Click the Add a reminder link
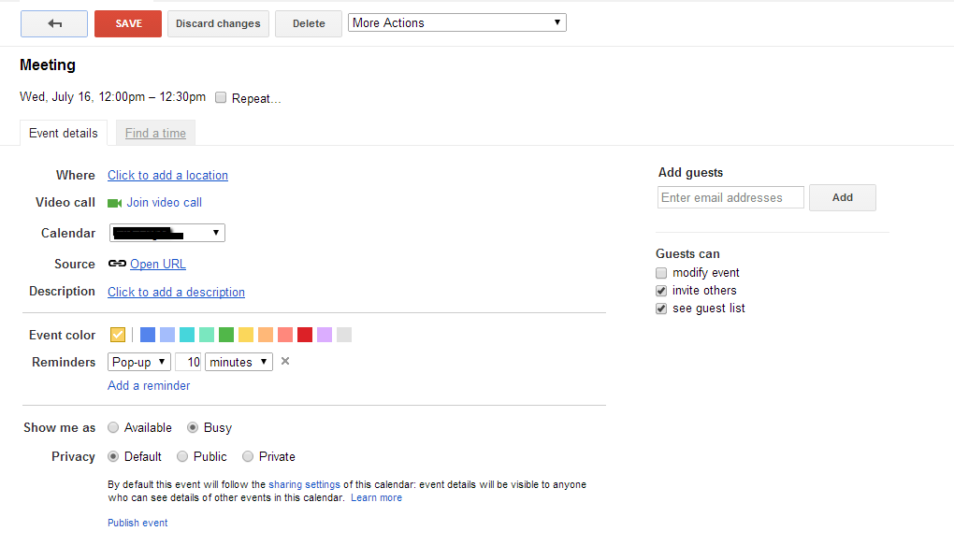 click(x=149, y=385)
